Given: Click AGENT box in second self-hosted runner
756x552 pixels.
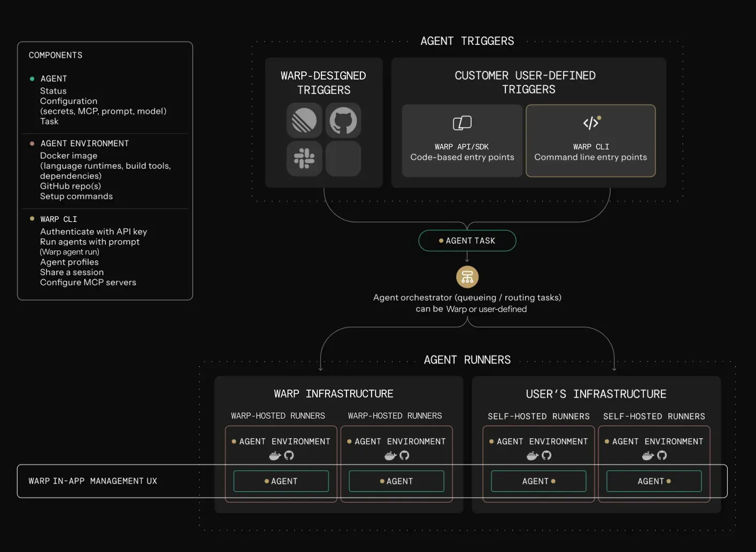Looking at the screenshot, I should click(x=654, y=481).
